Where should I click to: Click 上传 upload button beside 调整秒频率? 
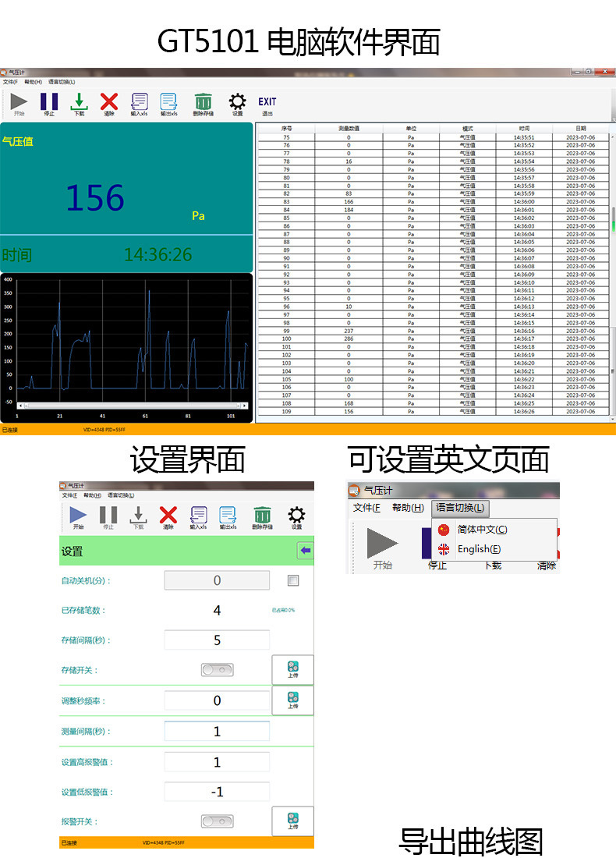point(292,700)
